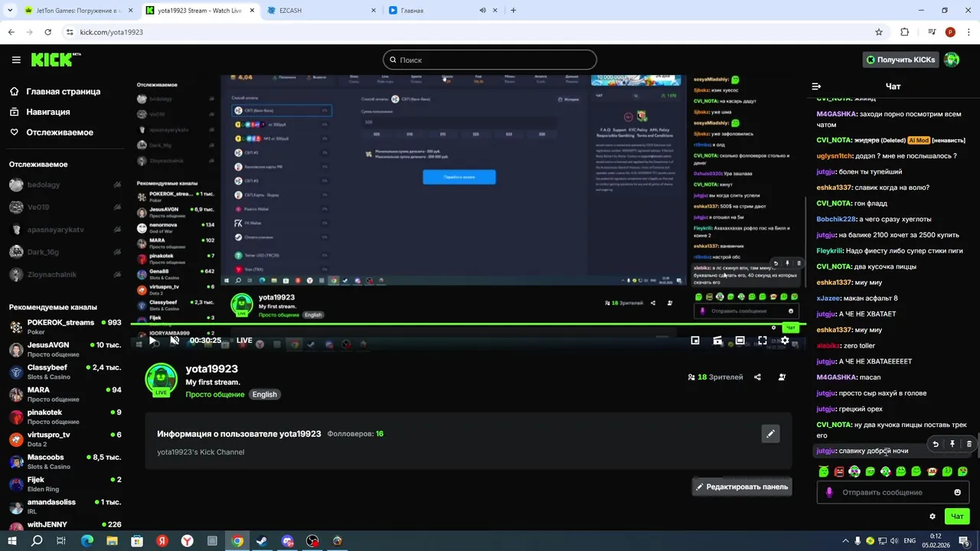
Task: Click the stream progress bar
Action: (x=469, y=324)
